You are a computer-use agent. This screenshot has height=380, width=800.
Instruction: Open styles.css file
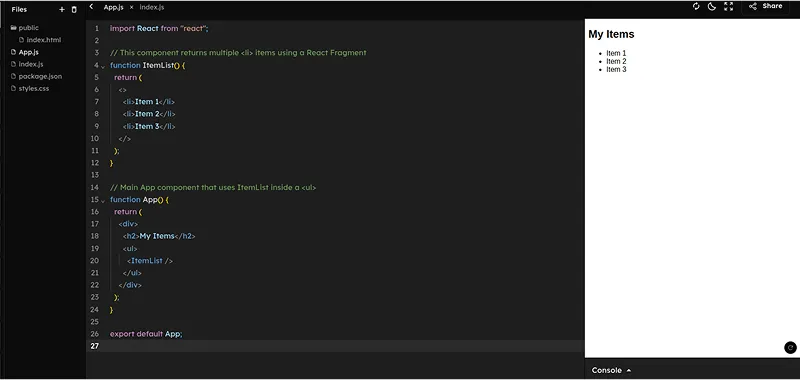click(x=30, y=89)
